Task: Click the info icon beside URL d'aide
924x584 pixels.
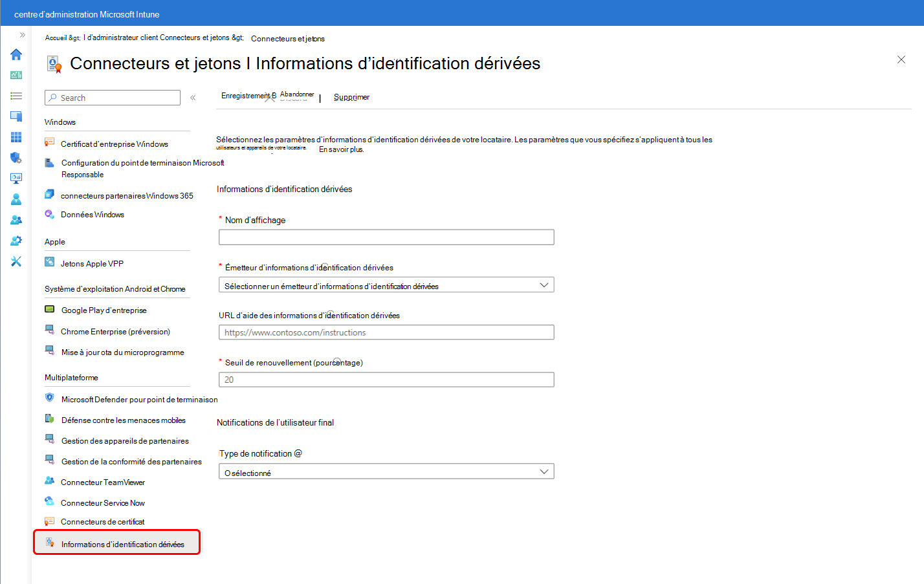Action: (330, 314)
